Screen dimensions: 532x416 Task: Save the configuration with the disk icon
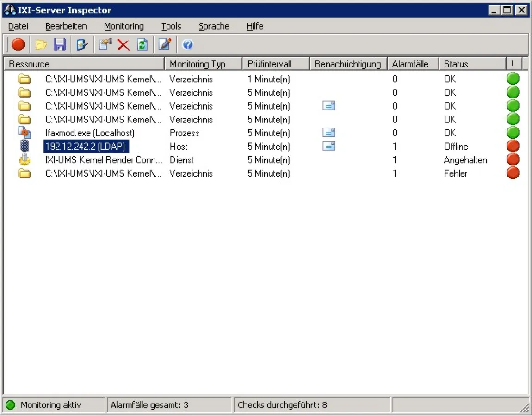(60, 44)
